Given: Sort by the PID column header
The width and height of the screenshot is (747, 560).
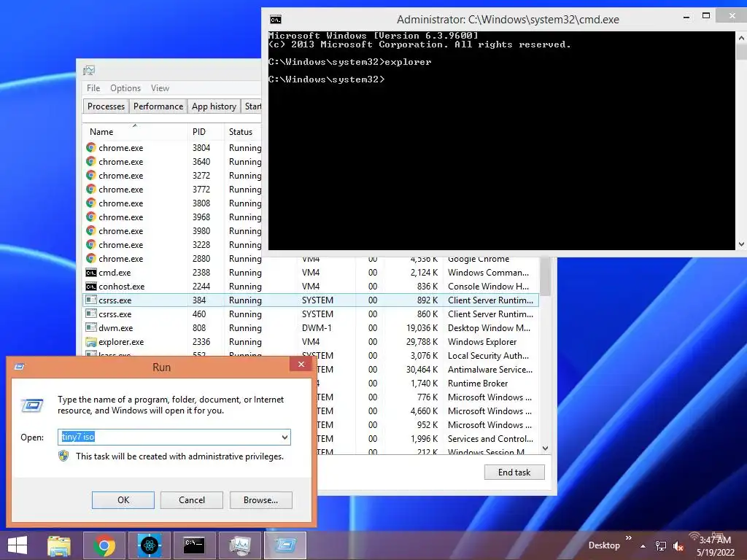Looking at the screenshot, I should (206, 132).
